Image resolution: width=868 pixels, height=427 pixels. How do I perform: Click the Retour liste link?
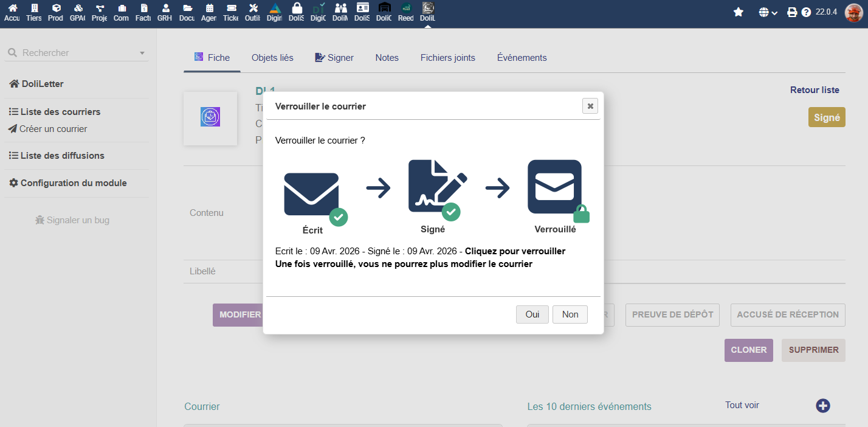tap(815, 90)
